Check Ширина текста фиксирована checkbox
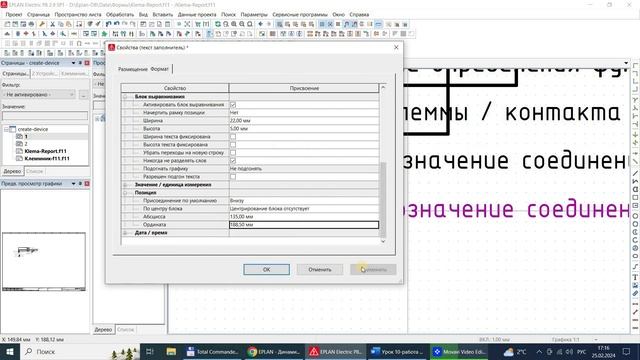This screenshot has height=360, width=640. click(x=233, y=137)
